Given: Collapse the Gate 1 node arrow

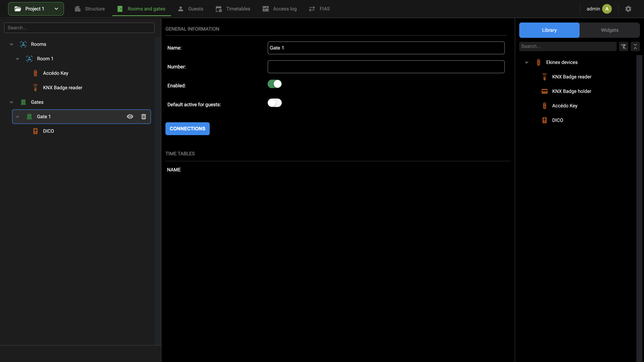Looking at the screenshot, I should (17, 117).
